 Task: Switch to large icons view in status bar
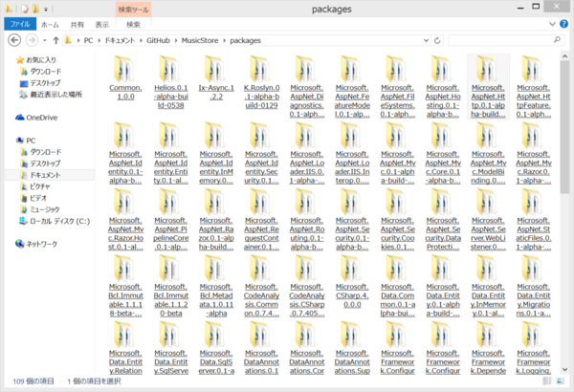pos(560,381)
